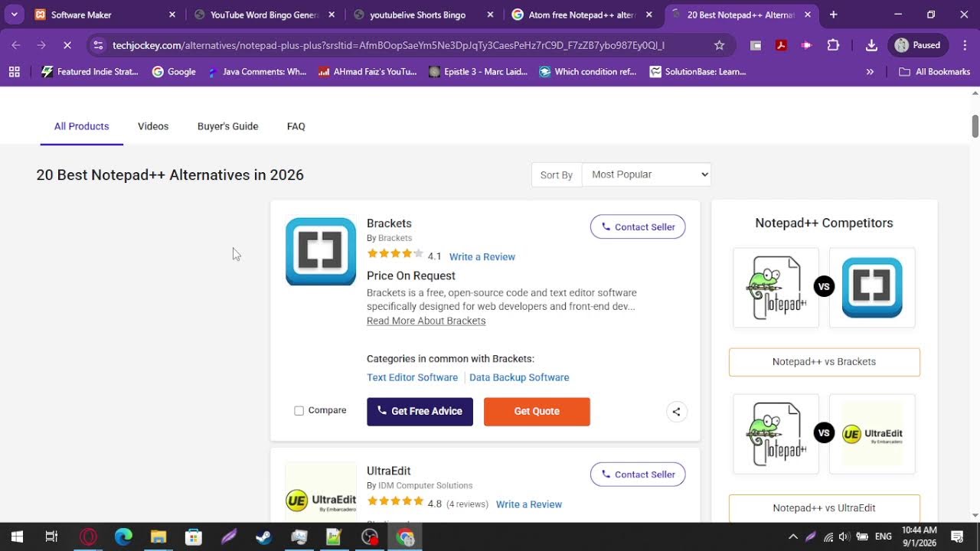The image size is (980, 551).
Task: Open a new browser tab
Action: pyautogui.click(x=834, y=15)
